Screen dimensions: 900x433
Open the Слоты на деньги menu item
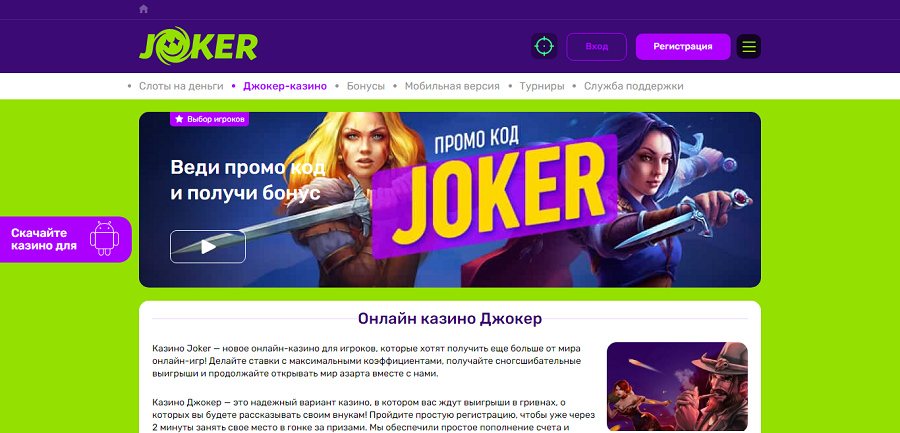click(x=181, y=86)
